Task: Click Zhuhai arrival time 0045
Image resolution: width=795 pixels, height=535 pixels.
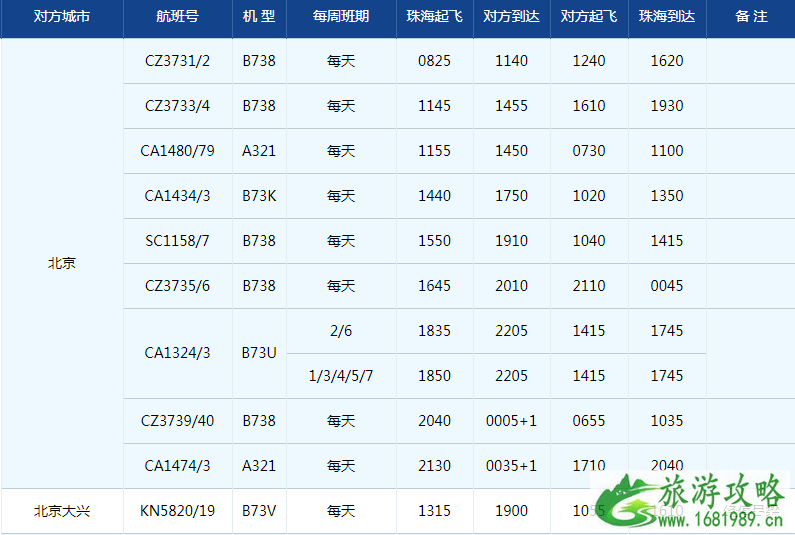Action: click(x=667, y=286)
